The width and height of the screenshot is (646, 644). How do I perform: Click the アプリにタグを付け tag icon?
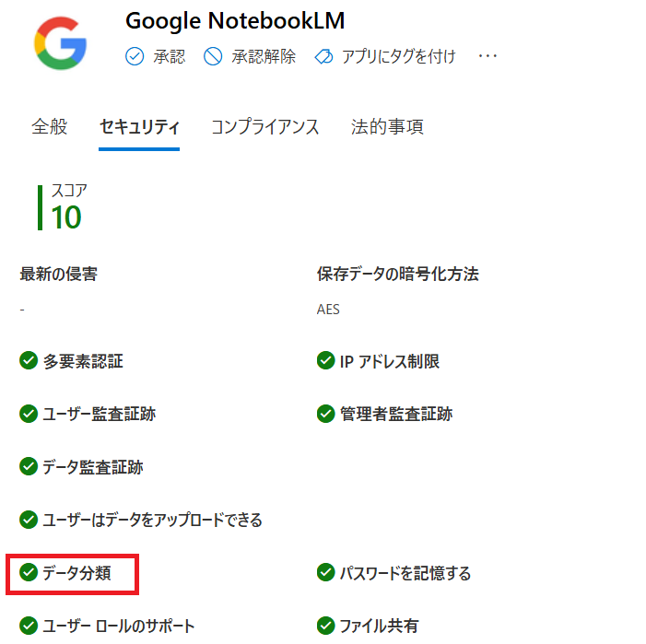pos(323,57)
